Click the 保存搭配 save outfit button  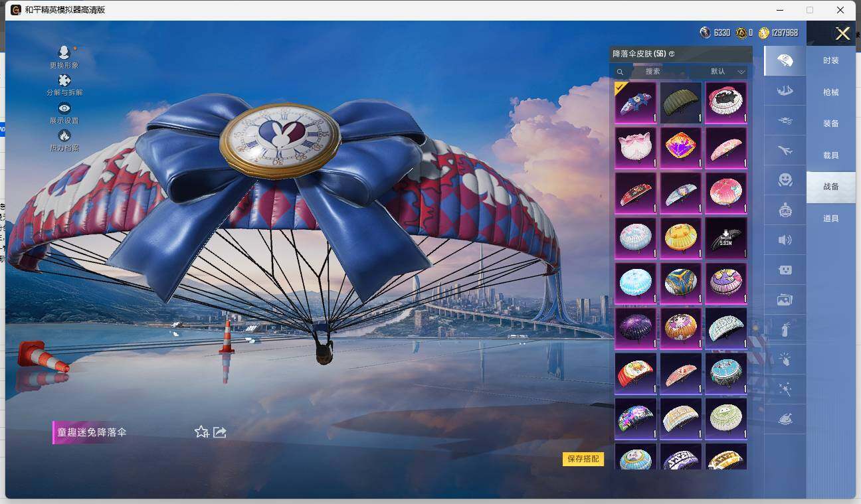(583, 459)
